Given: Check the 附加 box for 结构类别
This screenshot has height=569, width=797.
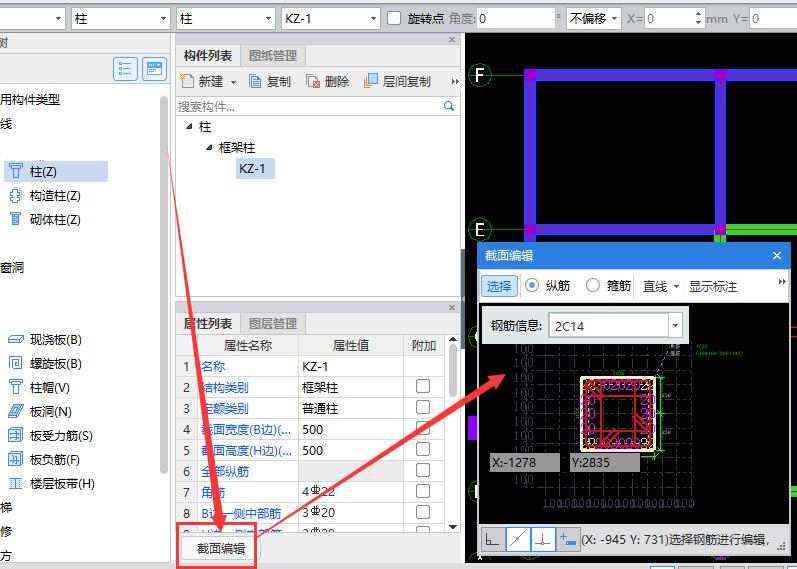Looking at the screenshot, I should click(x=423, y=386).
